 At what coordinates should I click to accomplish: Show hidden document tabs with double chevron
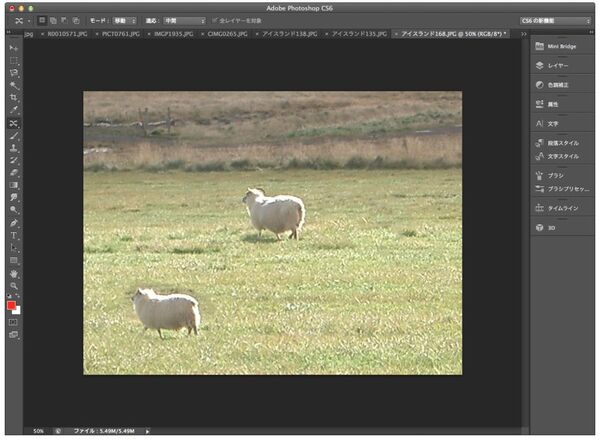(523, 34)
